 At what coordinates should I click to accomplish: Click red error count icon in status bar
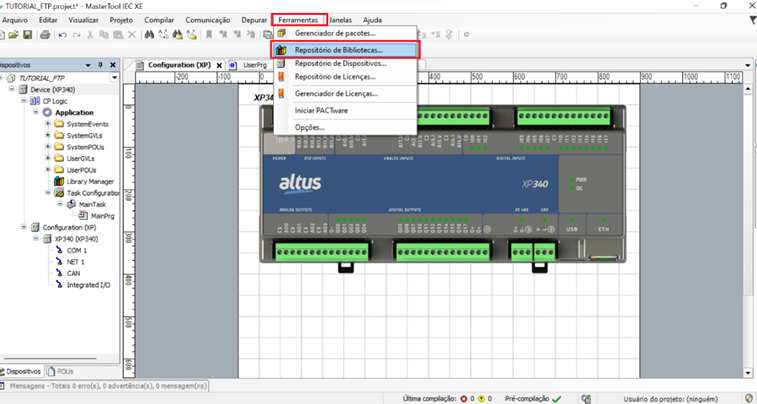(464, 399)
